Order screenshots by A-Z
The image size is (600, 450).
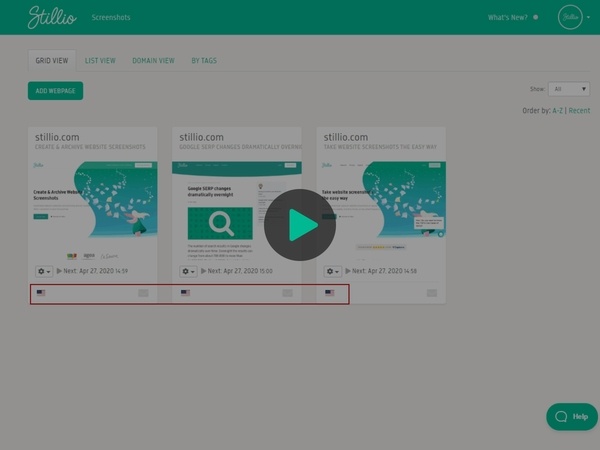558,111
